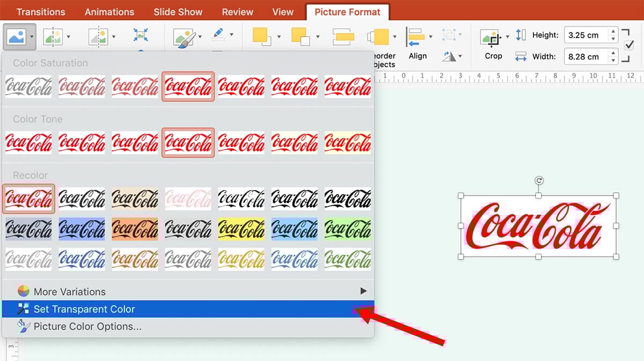
Task: Go to the View tab
Action: point(283,12)
